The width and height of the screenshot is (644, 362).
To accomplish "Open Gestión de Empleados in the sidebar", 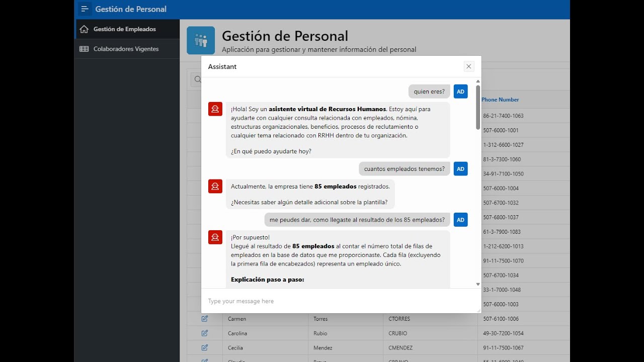I will [127, 29].
